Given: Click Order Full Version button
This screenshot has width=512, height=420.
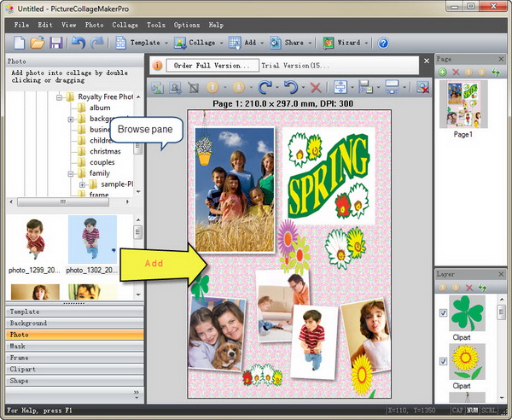Looking at the screenshot, I should pos(212,66).
